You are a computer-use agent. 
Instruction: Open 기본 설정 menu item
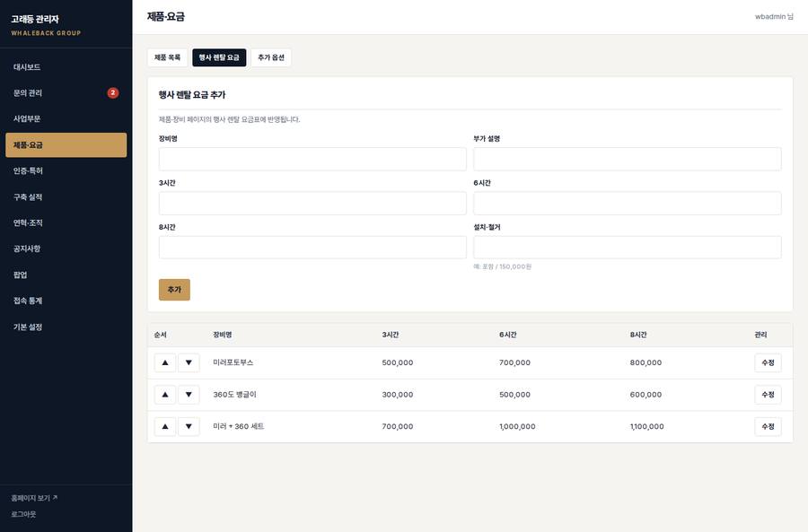coord(66,327)
